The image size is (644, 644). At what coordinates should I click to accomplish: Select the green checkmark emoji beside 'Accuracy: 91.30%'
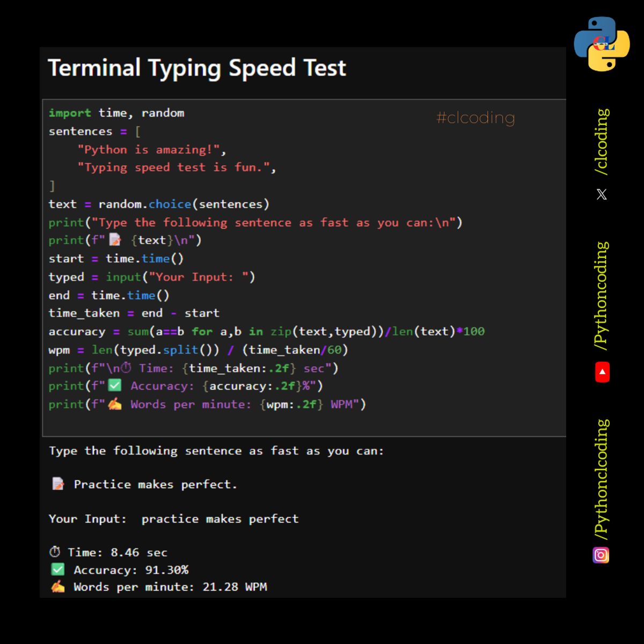(x=57, y=569)
